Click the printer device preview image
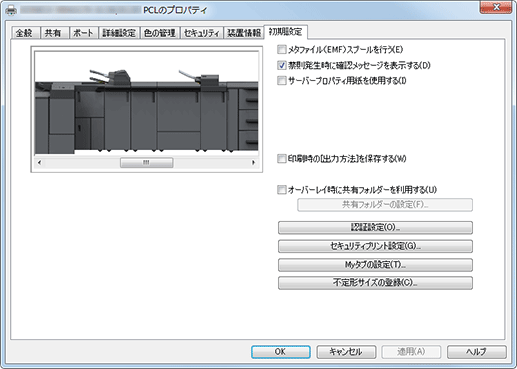The width and height of the screenshot is (517, 369). tap(146, 103)
